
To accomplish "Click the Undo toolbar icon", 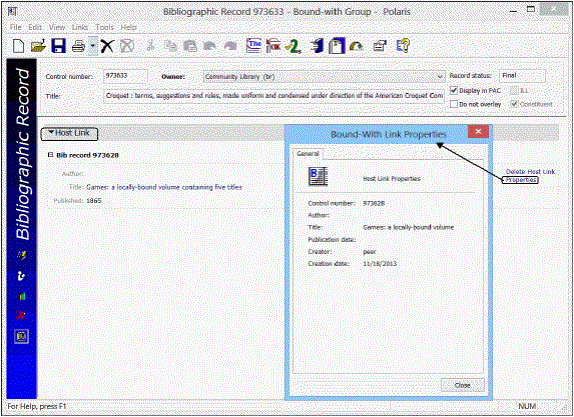I will tap(209, 46).
